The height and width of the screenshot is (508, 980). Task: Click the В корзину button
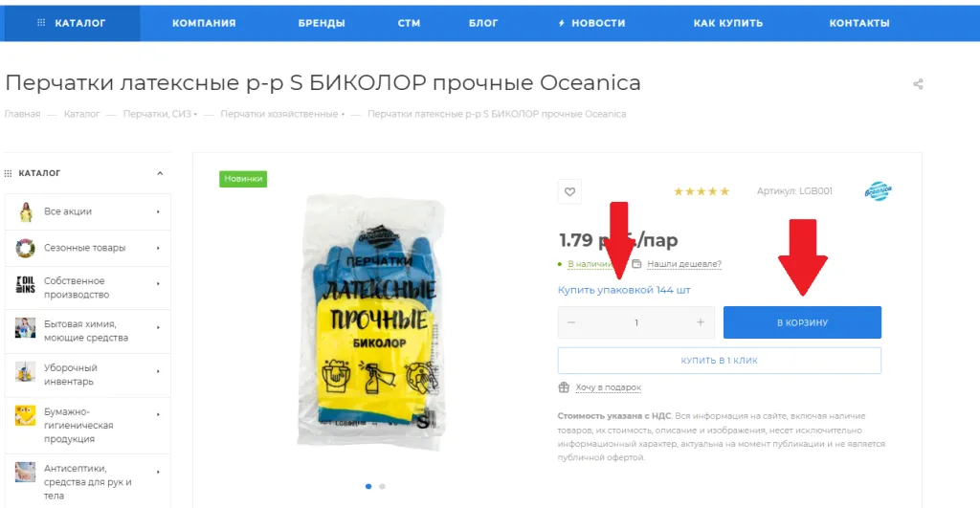(802, 322)
